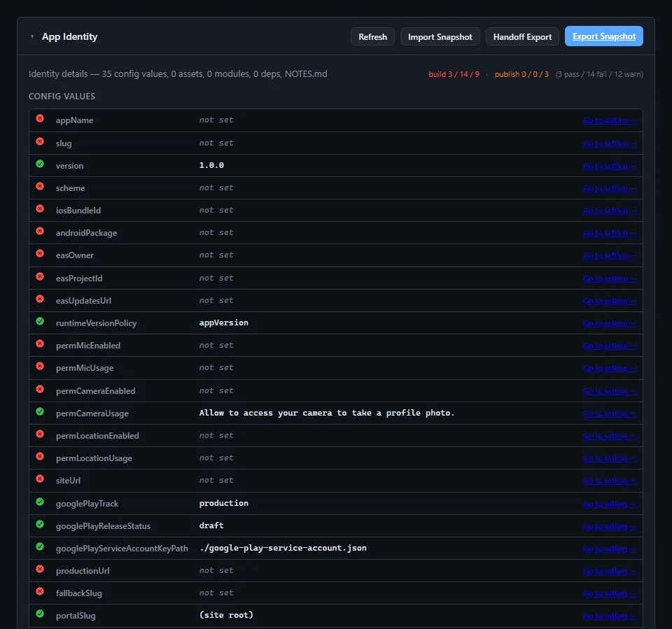Go to setting for iosBundleId

click(610, 211)
